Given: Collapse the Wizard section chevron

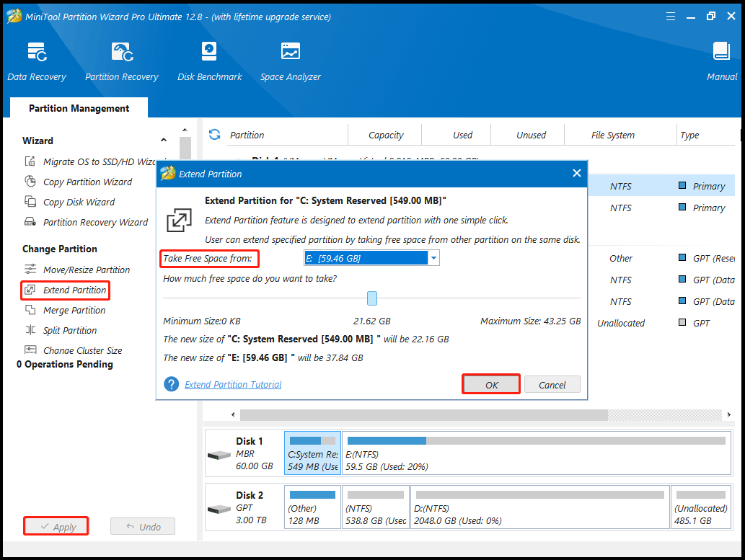Looking at the screenshot, I should point(164,141).
